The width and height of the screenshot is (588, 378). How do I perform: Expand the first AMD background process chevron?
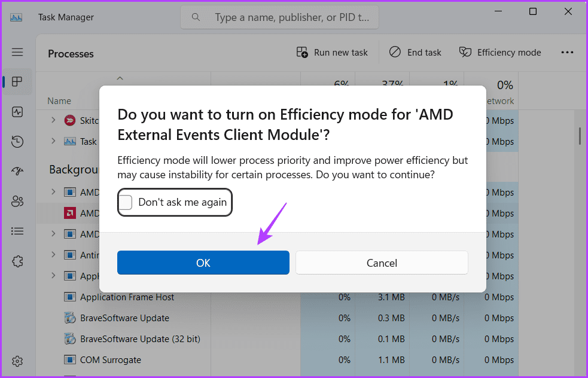pos(53,192)
